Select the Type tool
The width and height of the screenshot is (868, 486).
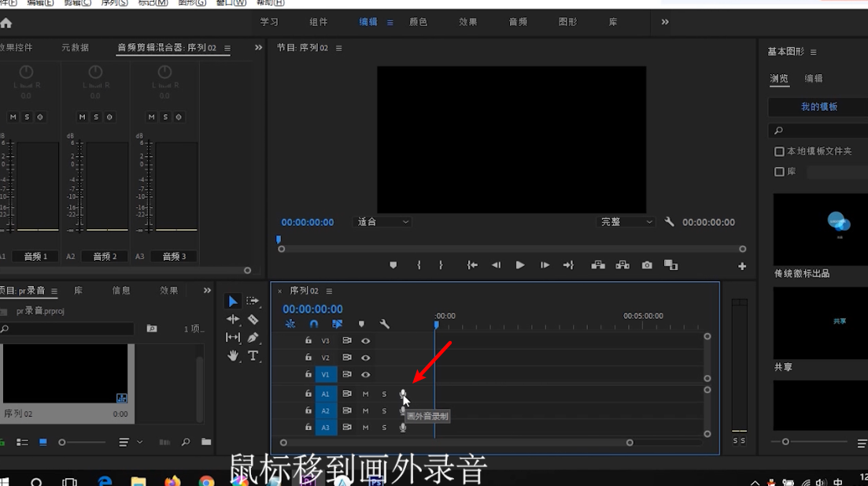coord(254,357)
